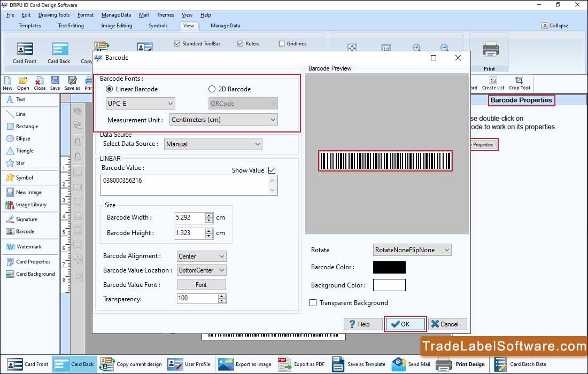Image resolution: width=588 pixels, height=374 pixels.
Task: Select the Signature tool
Action: click(21, 219)
